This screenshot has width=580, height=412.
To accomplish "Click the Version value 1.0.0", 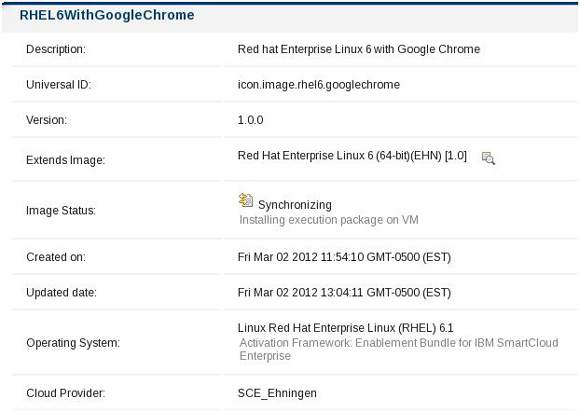I will click(250, 120).
